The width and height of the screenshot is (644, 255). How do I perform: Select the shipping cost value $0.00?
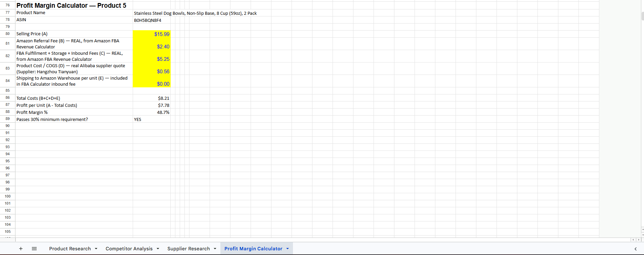tap(152, 81)
